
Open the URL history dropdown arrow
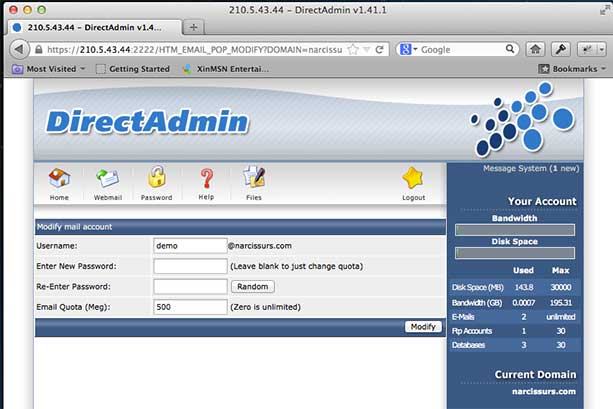[367, 50]
